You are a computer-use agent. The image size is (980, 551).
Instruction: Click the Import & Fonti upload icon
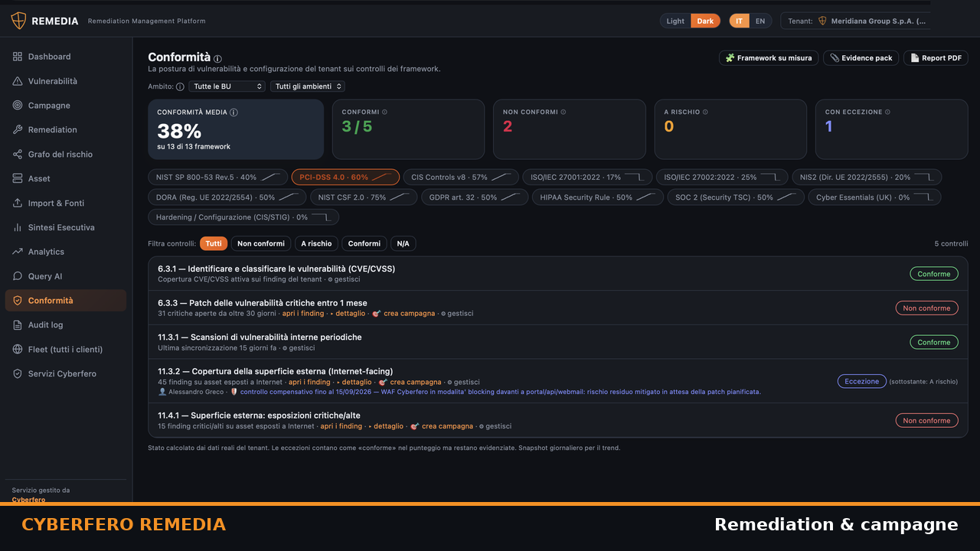coord(18,203)
